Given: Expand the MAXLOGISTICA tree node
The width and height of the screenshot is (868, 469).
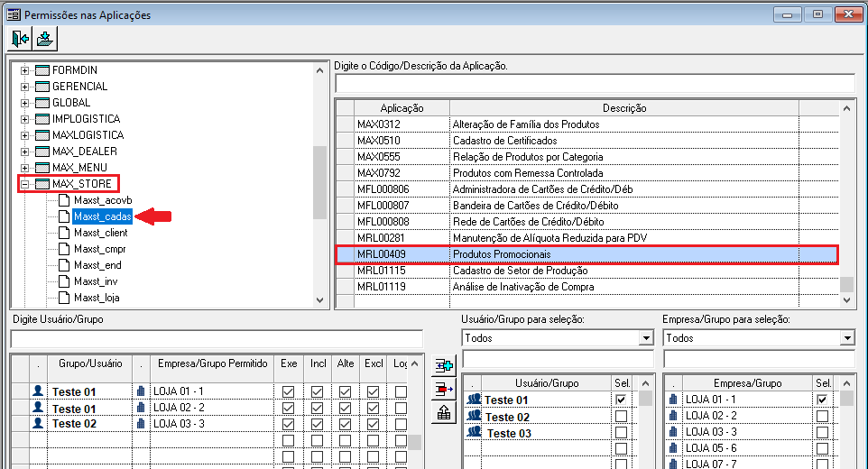Looking at the screenshot, I should pyautogui.click(x=24, y=135).
